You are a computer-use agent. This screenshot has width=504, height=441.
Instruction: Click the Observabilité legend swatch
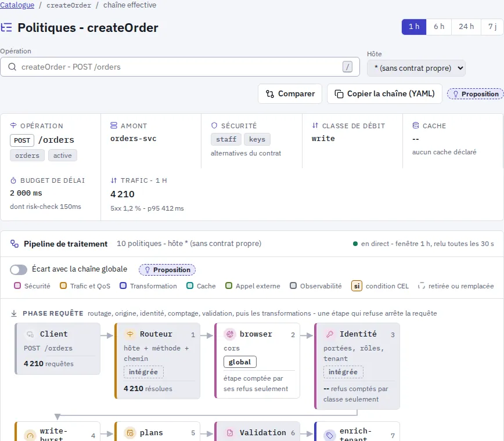click(x=293, y=285)
